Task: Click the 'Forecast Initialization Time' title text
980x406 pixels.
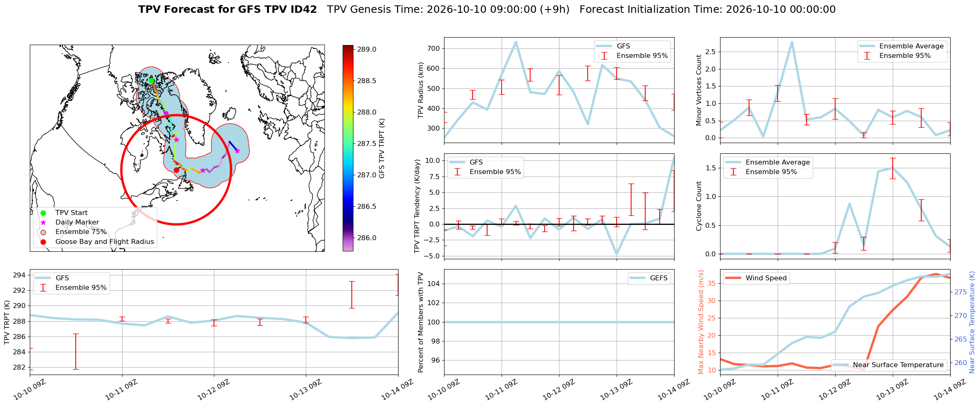Action: pos(708,10)
